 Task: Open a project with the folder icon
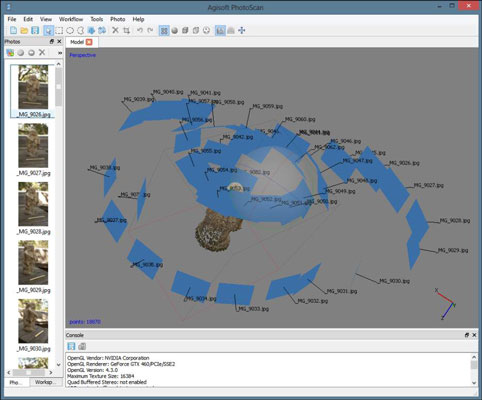coord(24,31)
